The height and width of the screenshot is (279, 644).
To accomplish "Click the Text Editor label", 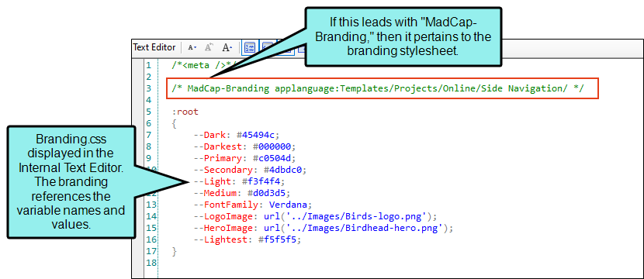I will coord(154,47).
